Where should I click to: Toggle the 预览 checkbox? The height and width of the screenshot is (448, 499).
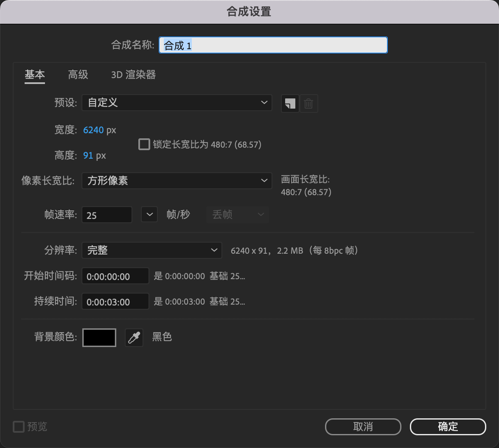tap(19, 427)
